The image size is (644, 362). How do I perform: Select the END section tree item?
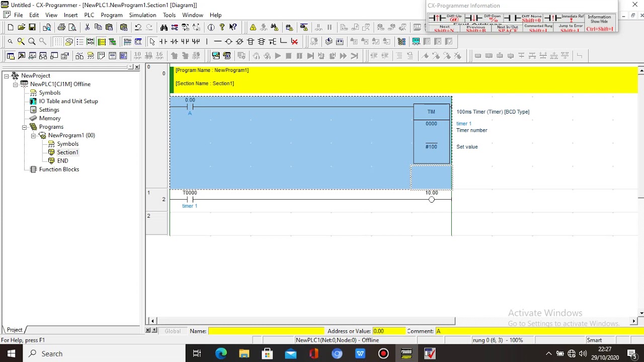click(x=62, y=161)
